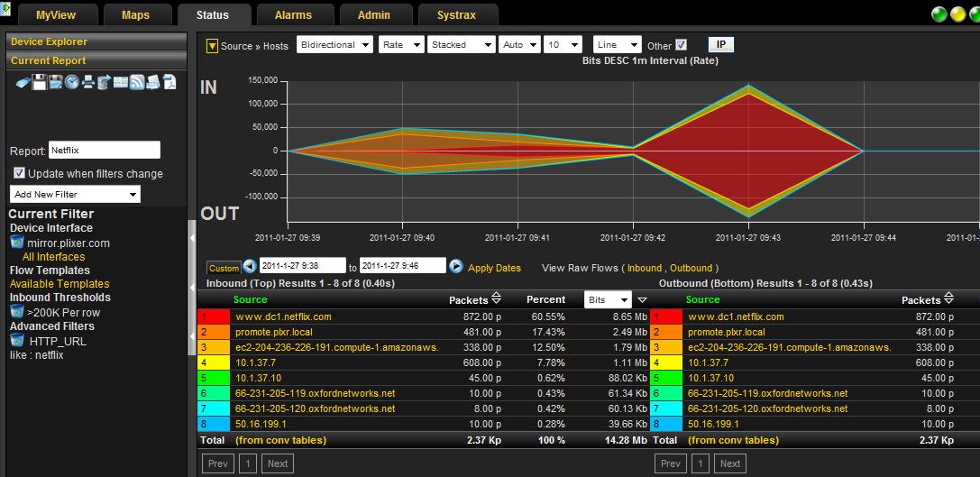Click inbound Source column header
The height and width of the screenshot is (477, 980).
click(250, 299)
